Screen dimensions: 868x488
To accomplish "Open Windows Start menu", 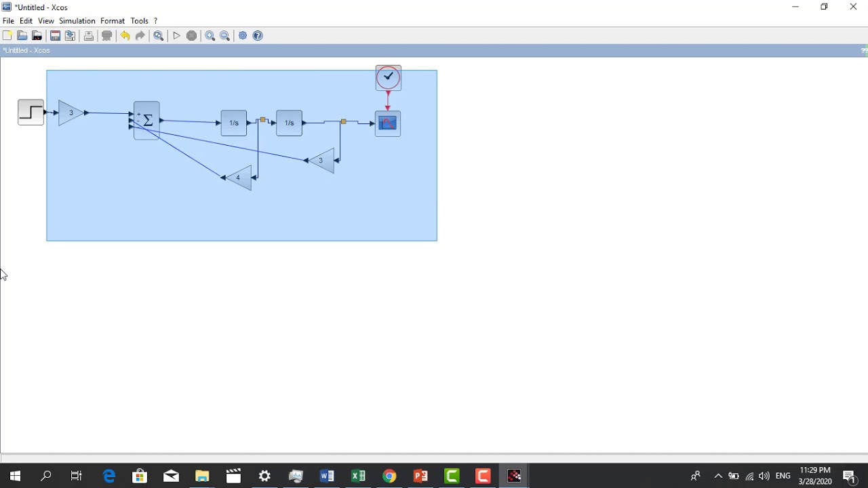I will [15, 476].
